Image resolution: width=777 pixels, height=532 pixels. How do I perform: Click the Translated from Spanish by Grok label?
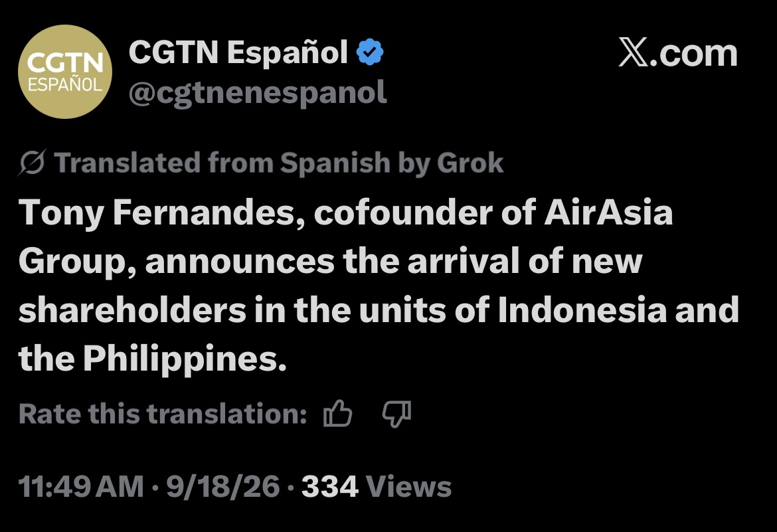(x=279, y=163)
